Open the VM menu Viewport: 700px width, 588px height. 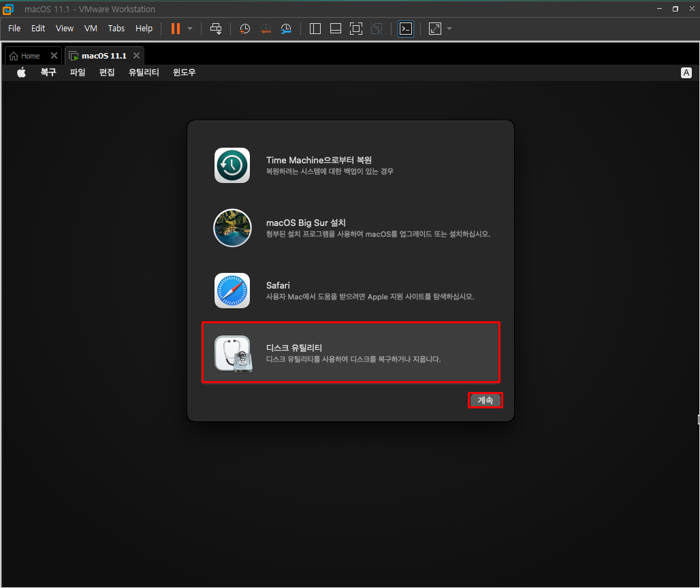[91, 28]
